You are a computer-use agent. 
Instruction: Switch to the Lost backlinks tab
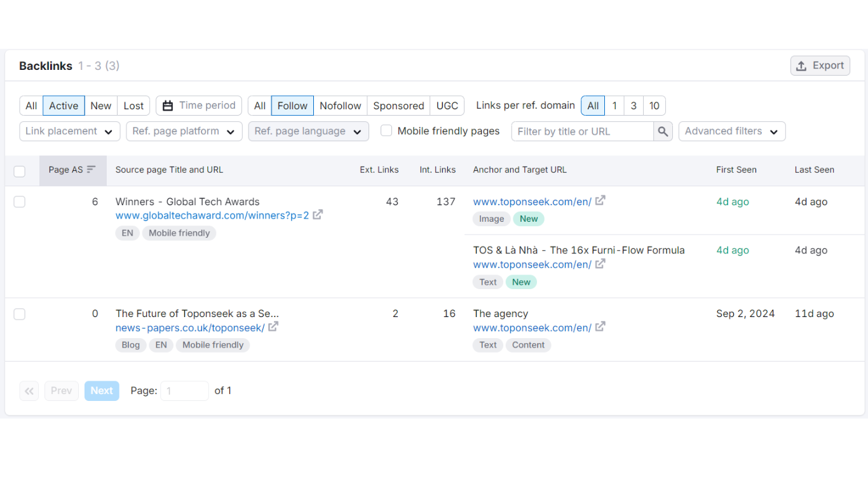[x=133, y=105]
